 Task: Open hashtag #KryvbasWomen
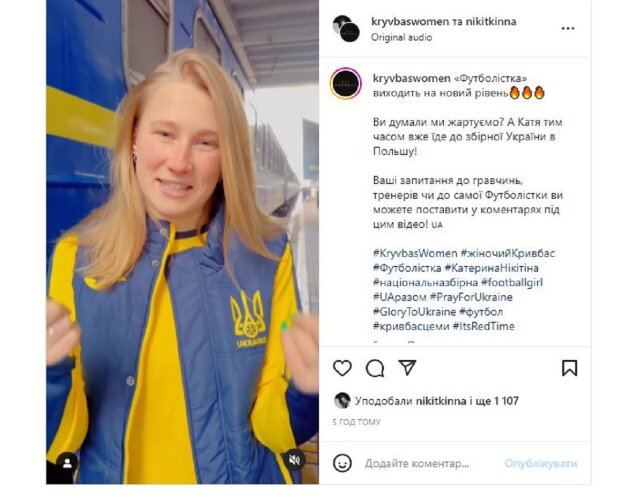[x=415, y=253]
